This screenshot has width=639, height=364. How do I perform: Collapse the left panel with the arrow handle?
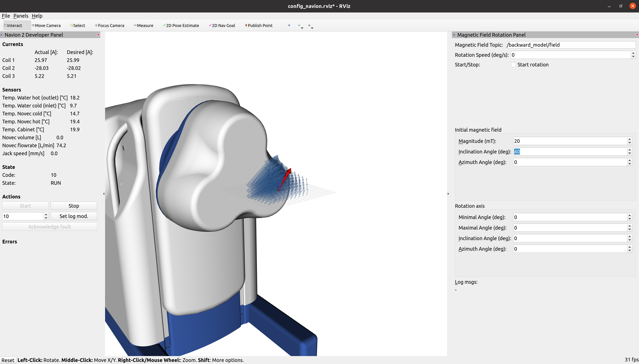(x=104, y=194)
